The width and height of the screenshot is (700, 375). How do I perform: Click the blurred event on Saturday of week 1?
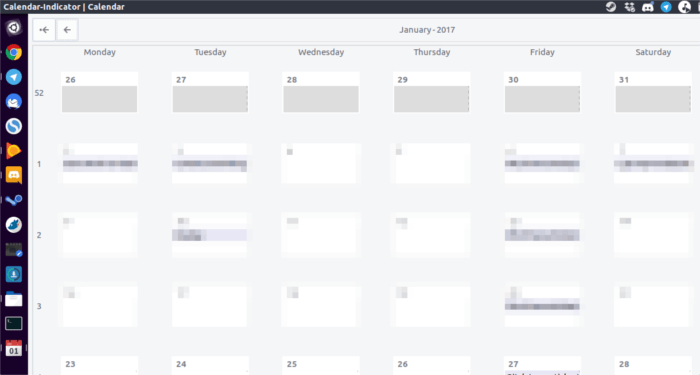tap(654, 164)
